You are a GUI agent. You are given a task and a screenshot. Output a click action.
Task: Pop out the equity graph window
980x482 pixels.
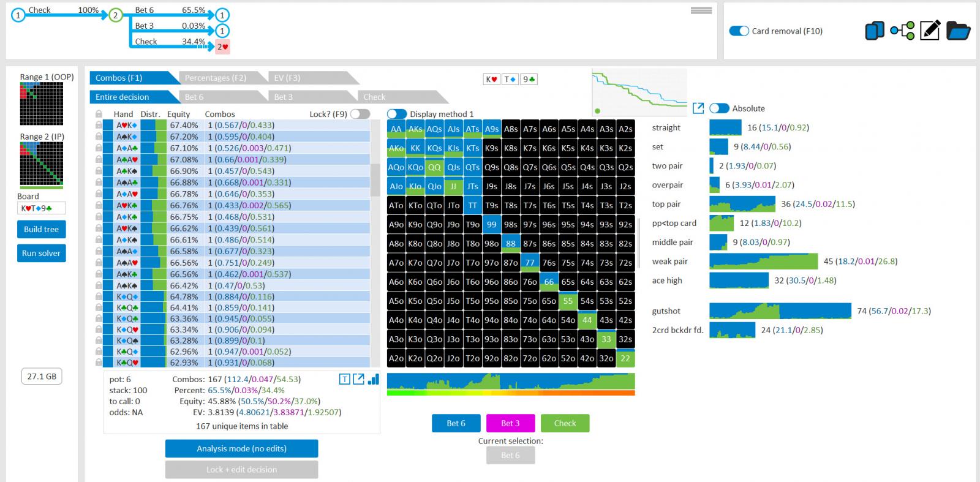point(698,108)
